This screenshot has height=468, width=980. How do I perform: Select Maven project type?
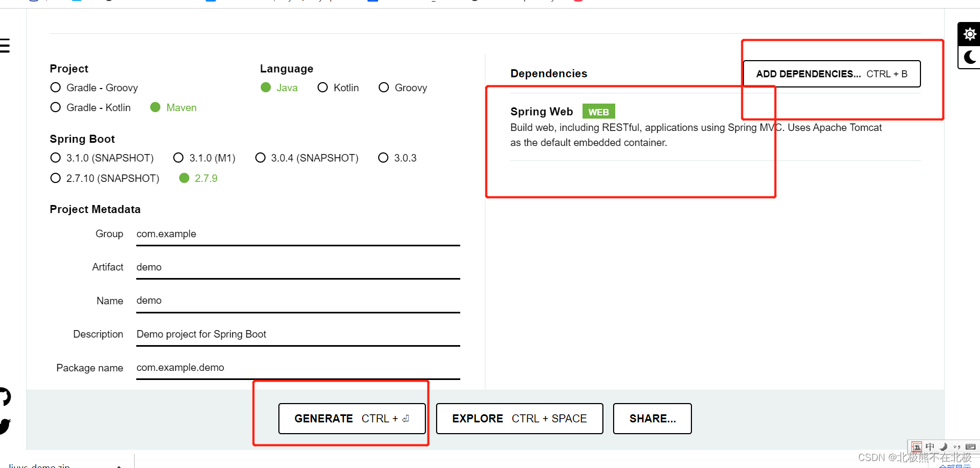173,107
